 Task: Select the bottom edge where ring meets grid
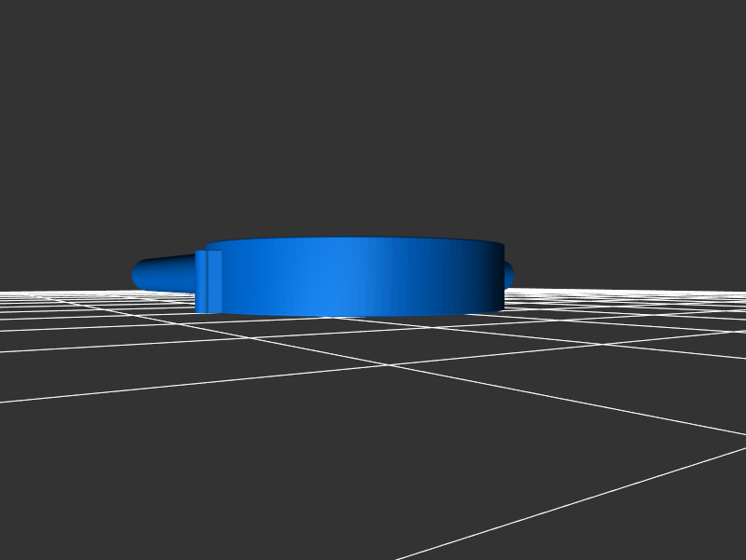pyautogui.click(x=354, y=314)
